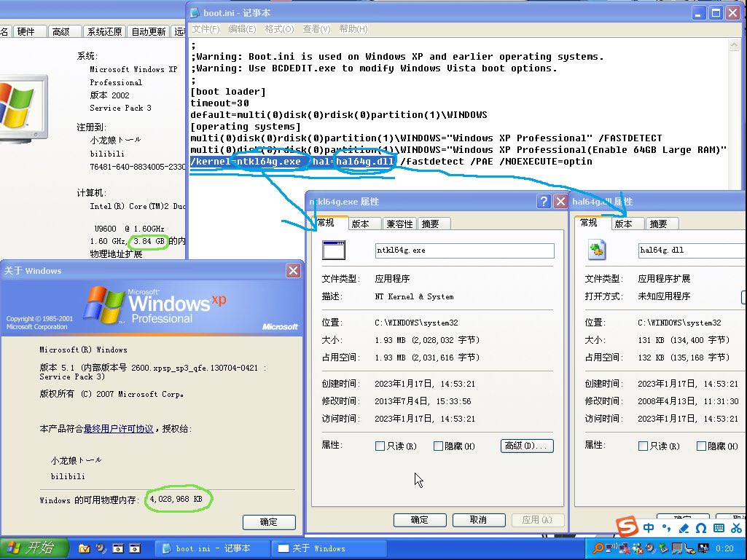This screenshot has width=747, height=560.
Task: Click the Sogou screenshot scissors icon
Action: tap(737, 527)
